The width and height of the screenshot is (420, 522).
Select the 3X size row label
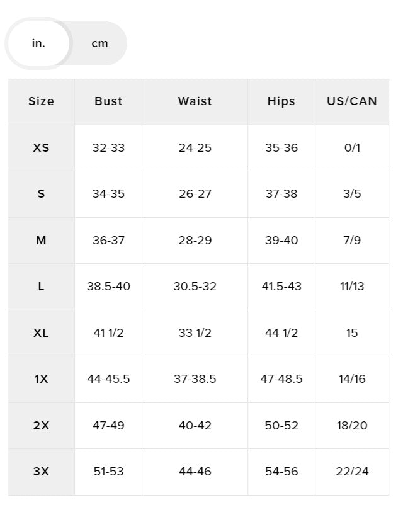[x=41, y=472]
